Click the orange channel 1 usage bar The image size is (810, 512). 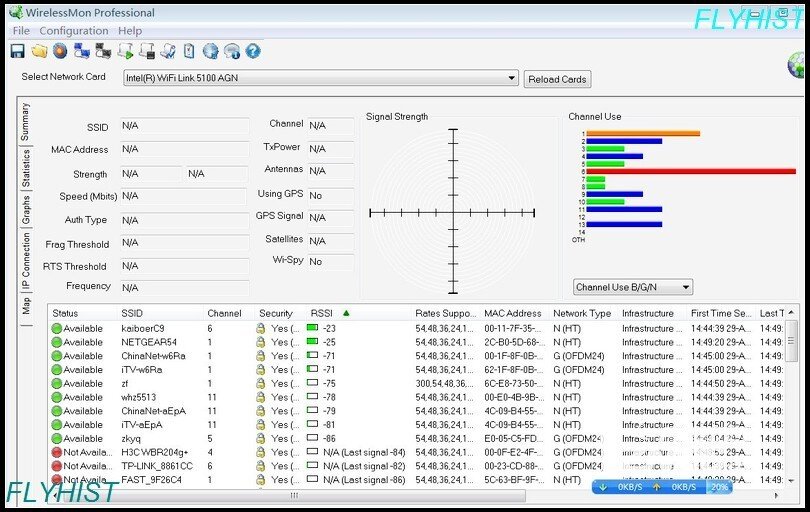pos(643,133)
